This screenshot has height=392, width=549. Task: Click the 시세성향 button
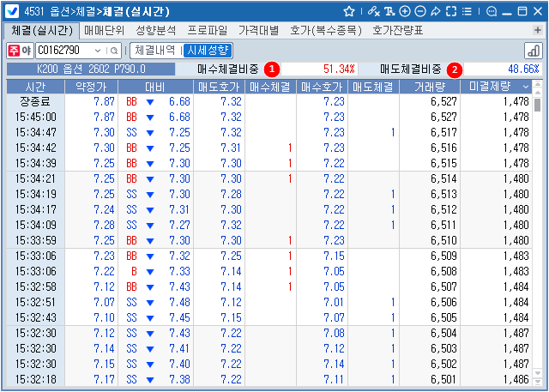(208, 50)
